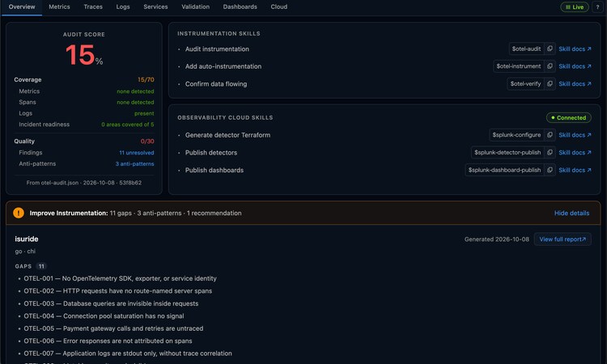The width and height of the screenshot is (607, 364).
Task: Switch to the Overview tab
Action: point(22,7)
